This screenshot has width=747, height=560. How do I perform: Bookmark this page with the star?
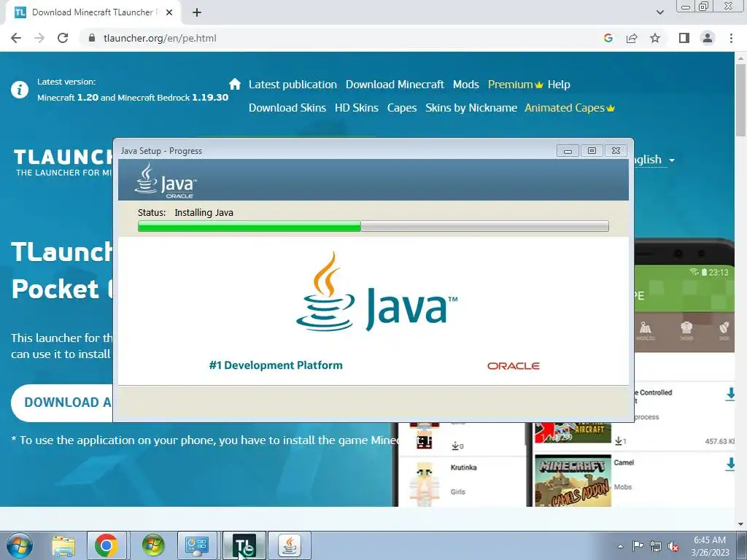(x=655, y=38)
